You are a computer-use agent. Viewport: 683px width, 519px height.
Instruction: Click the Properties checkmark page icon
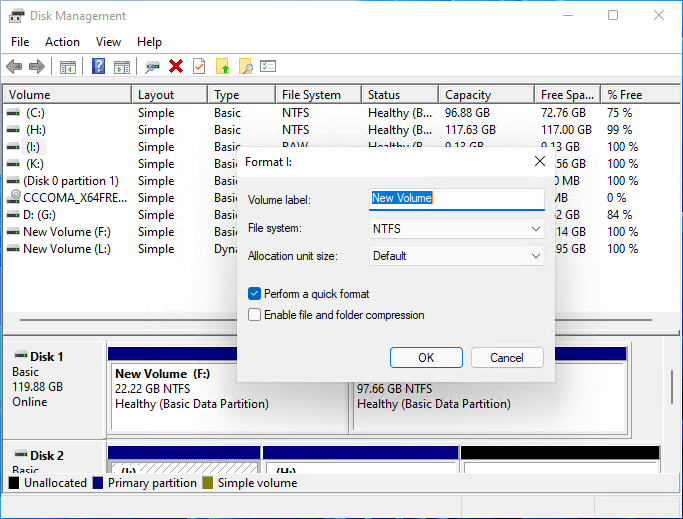(199, 66)
